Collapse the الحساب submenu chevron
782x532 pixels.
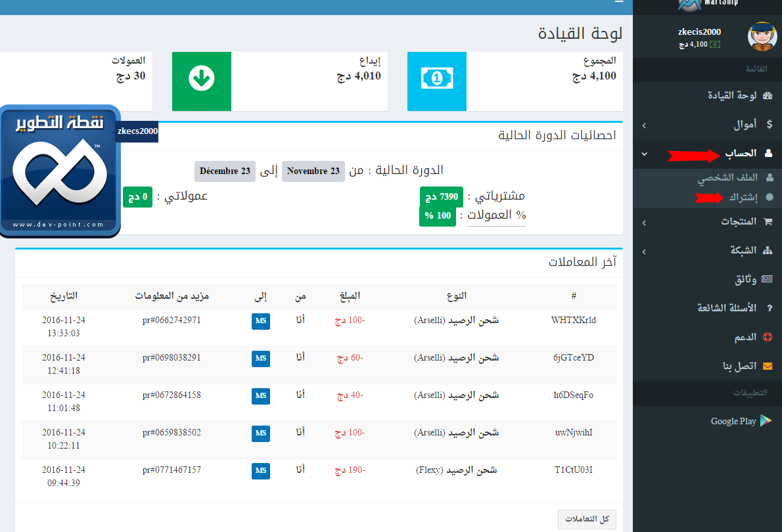click(645, 154)
